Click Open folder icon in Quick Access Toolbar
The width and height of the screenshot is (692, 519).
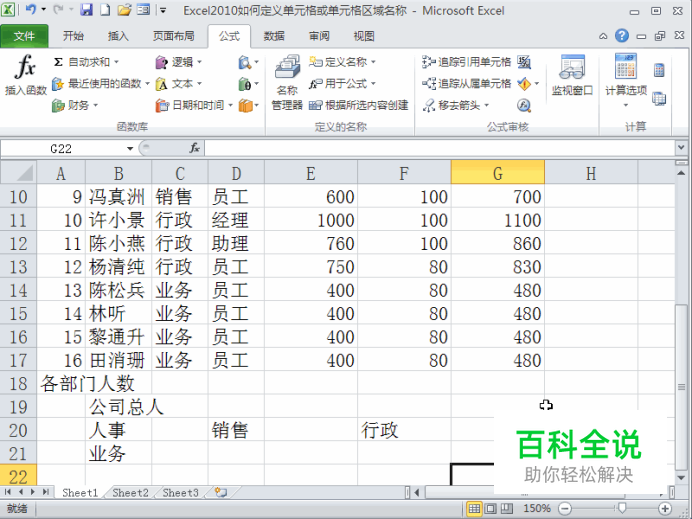click(x=124, y=9)
